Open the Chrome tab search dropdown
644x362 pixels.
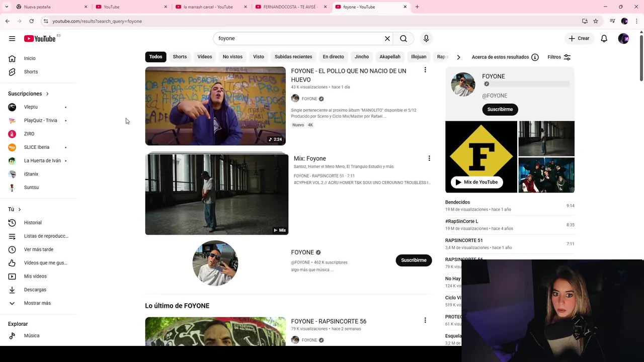(x=7, y=7)
